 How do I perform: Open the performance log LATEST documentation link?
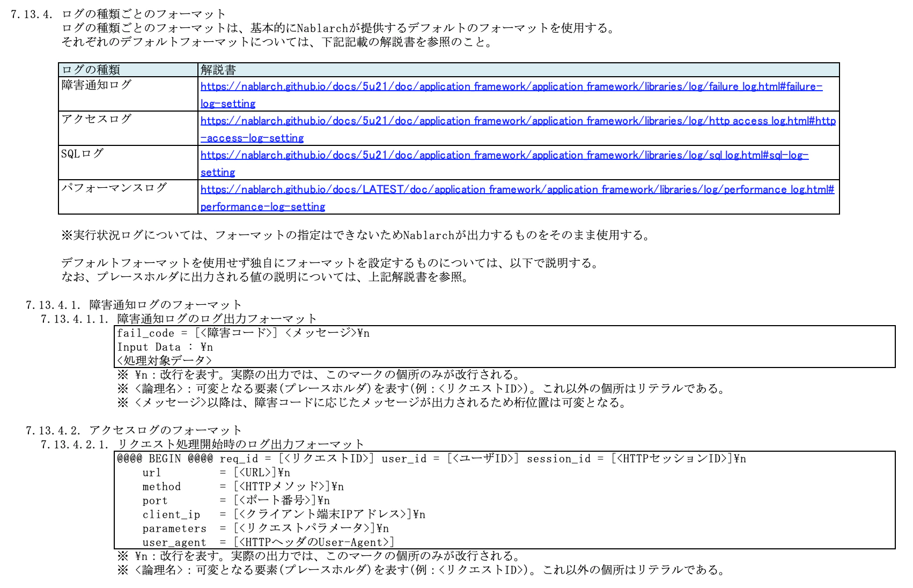[x=517, y=197]
